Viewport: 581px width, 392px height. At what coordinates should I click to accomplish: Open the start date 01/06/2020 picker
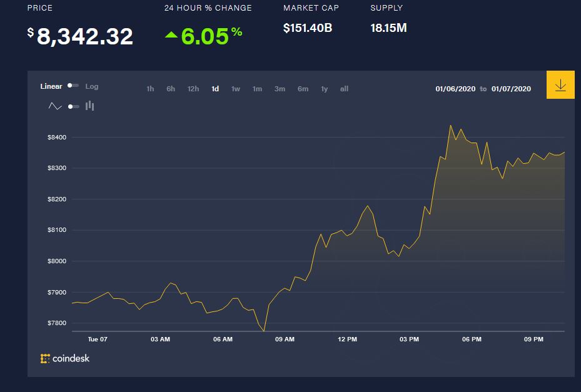(x=455, y=89)
